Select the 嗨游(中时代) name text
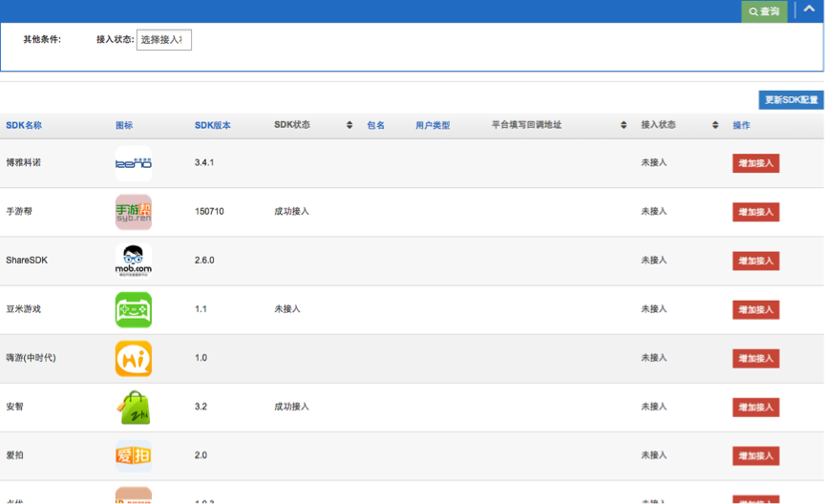826x504 pixels. point(31,358)
